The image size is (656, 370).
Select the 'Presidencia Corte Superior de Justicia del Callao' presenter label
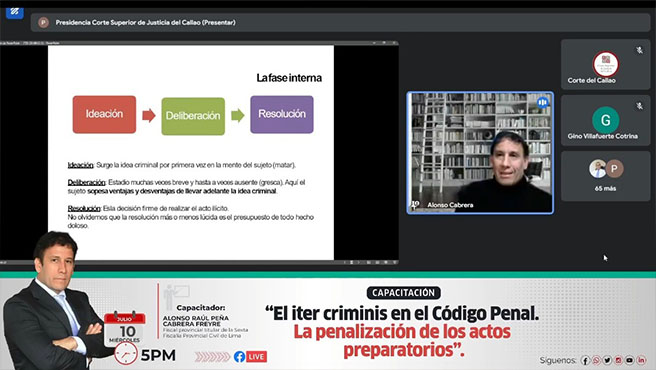click(x=146, y=23)
